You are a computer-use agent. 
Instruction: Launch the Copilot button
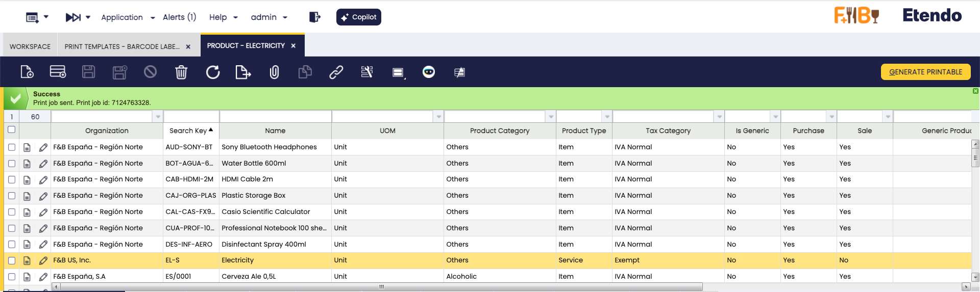pyautogui.click(x=358, y=17)
